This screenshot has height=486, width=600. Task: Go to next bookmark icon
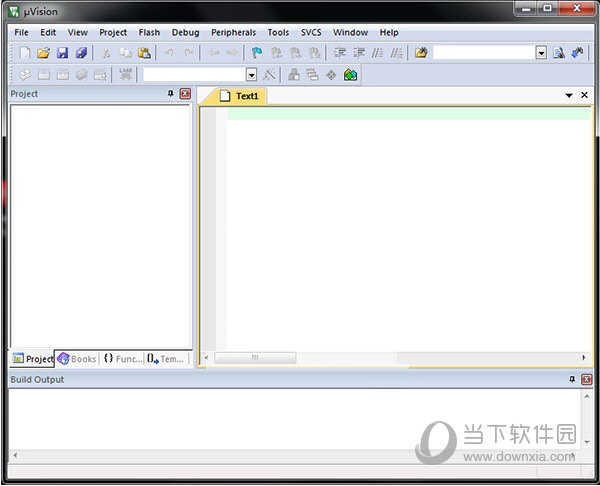pyautogui.click(x=295, y=53)
